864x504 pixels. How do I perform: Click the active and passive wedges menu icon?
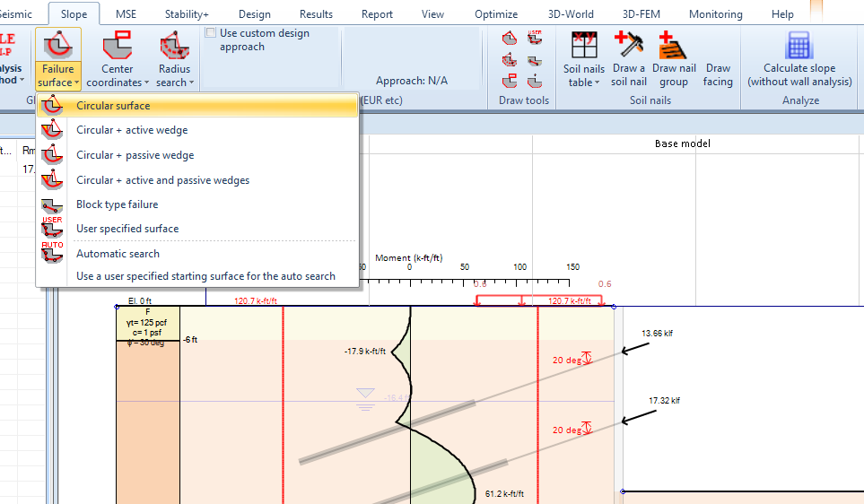52,180
